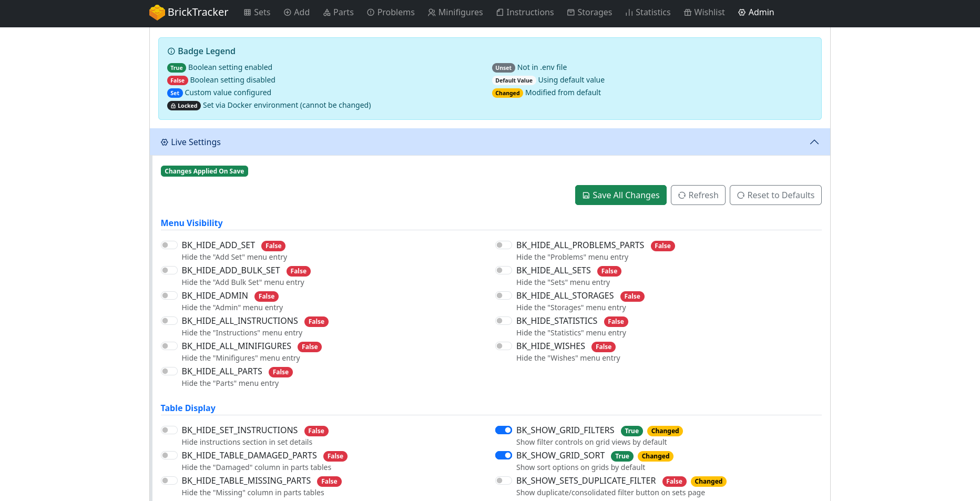Turn off the BK_SHOW_GRID_SORT switch
The width and height of the screenshot is (980, 501).
(x=504, y=455)
